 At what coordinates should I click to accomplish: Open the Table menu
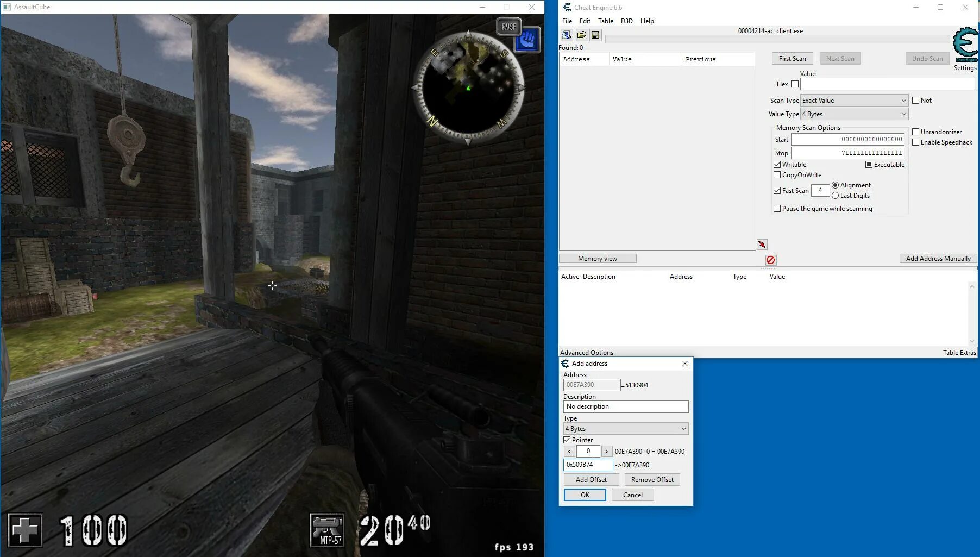[x=606, y=21]
